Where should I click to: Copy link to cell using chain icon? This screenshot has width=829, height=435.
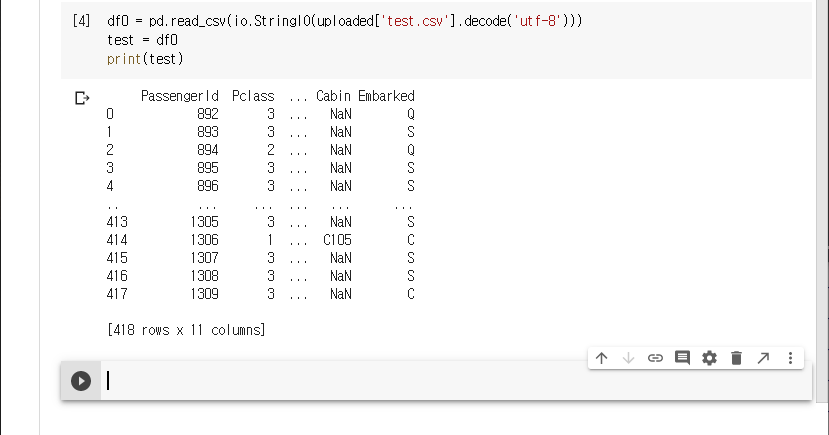click(x=655, y=358)
